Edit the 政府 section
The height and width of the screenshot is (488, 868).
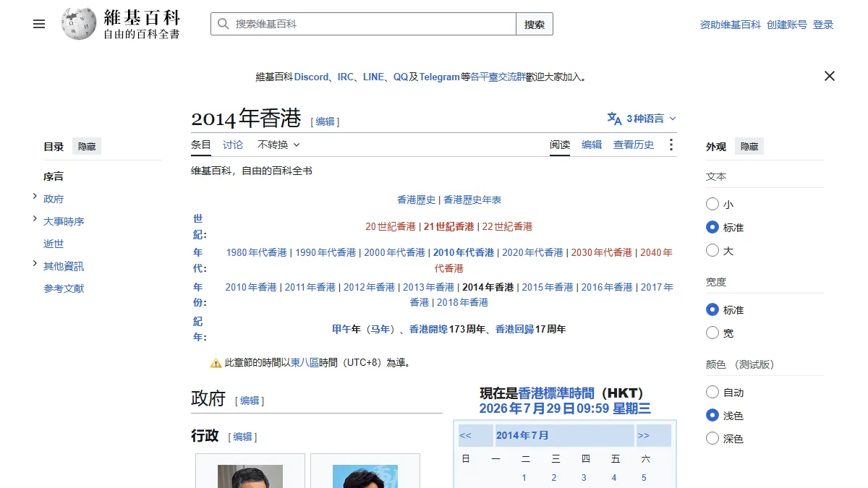[250, 401]
